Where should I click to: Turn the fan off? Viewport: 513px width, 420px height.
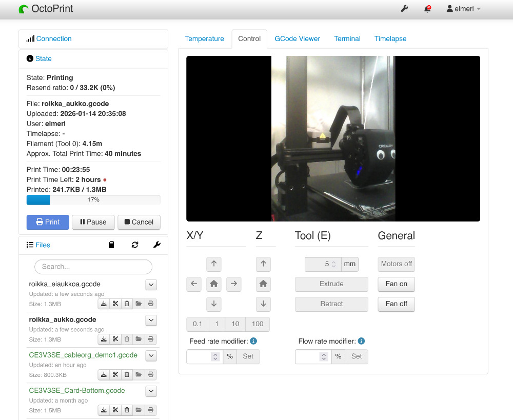(396, 304)
